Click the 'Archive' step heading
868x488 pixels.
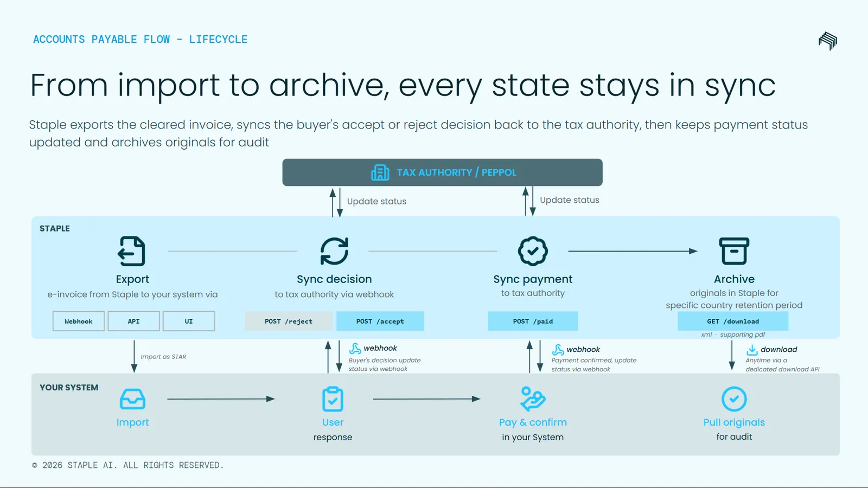pos(734,279)
